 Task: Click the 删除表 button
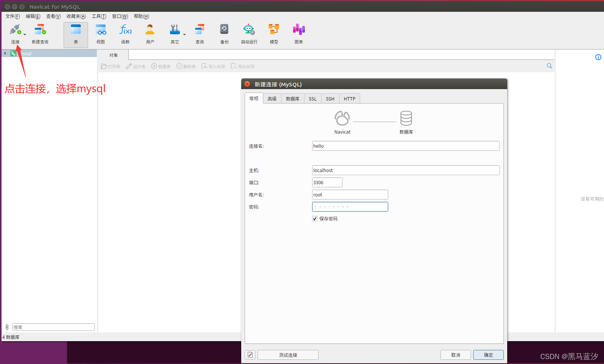click(186, 67)
